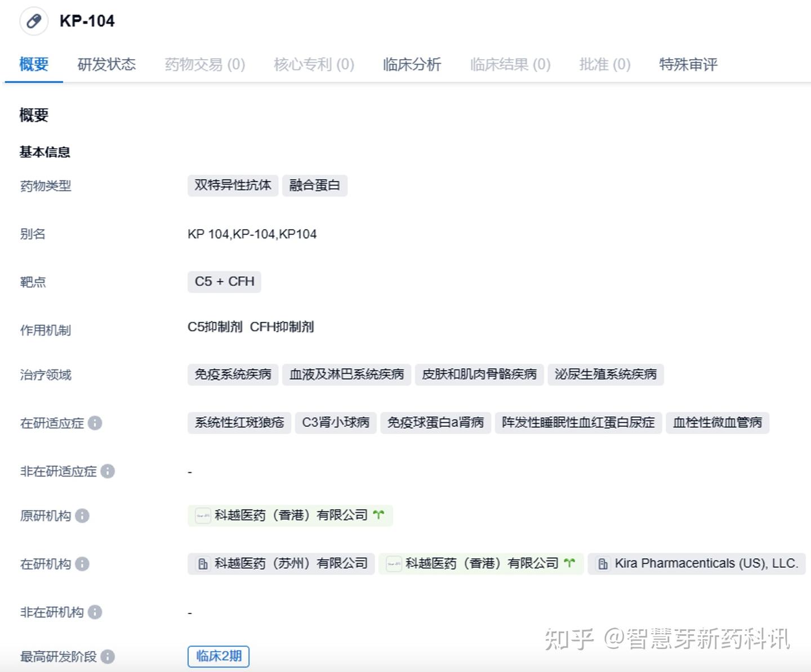The height and width of the screenshot is (672, 811).
Task: Click the info icon beside 在研机构
Action: [x=82, y=564]
